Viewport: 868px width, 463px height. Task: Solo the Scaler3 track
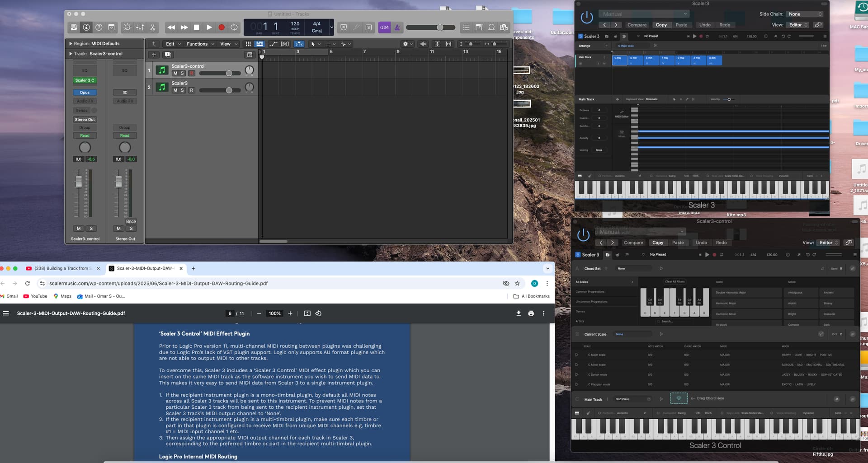pos(183,90)
